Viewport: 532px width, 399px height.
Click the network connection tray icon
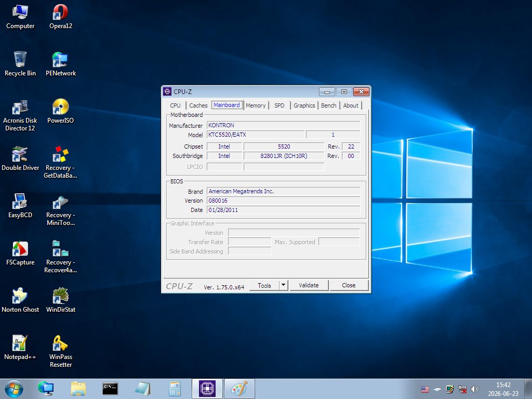(x=462, y=389)
